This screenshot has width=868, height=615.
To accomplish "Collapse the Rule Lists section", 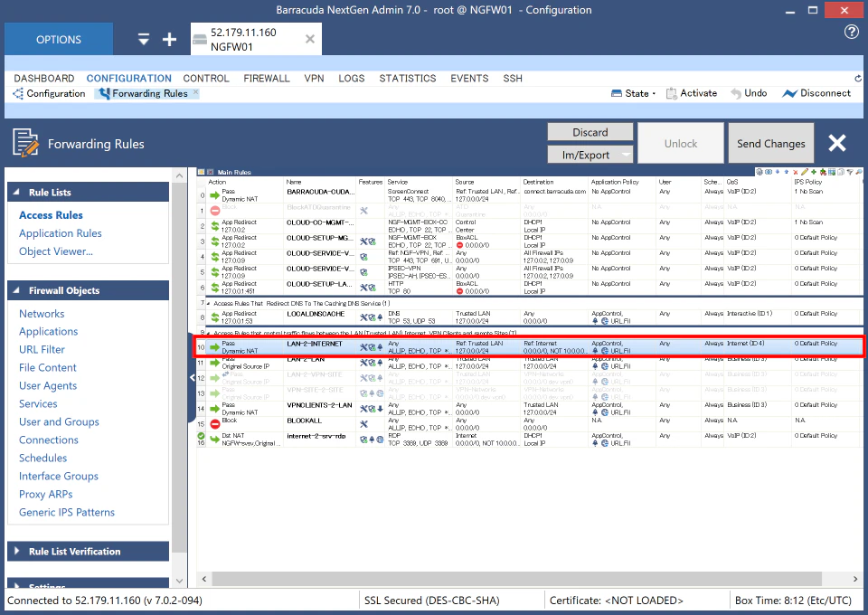I will 16,192.
